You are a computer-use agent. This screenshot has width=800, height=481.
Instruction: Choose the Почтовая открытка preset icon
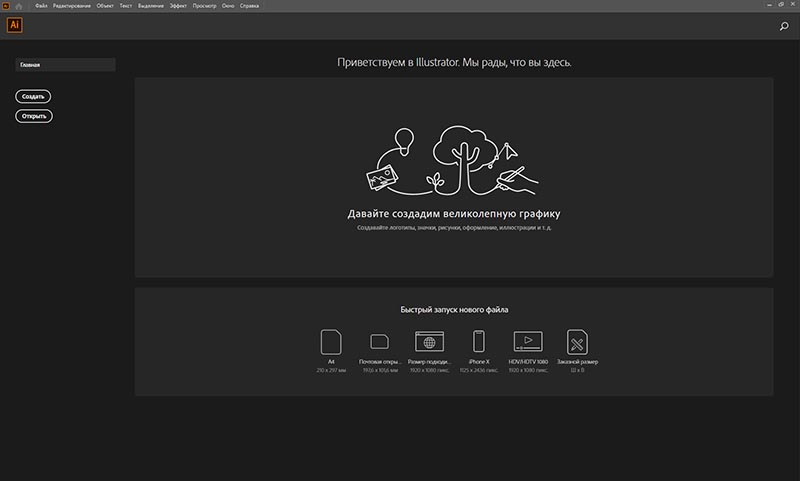[x=380, y=342]
